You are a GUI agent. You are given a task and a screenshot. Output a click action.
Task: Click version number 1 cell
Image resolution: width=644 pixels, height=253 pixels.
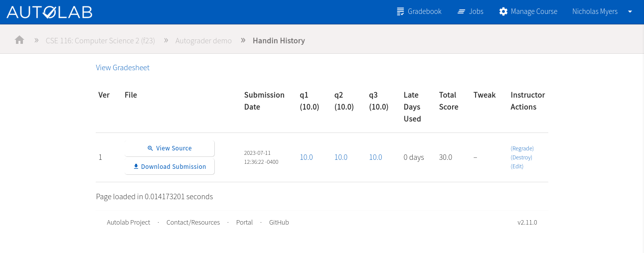pyautogui.click(x=100, y=157)
